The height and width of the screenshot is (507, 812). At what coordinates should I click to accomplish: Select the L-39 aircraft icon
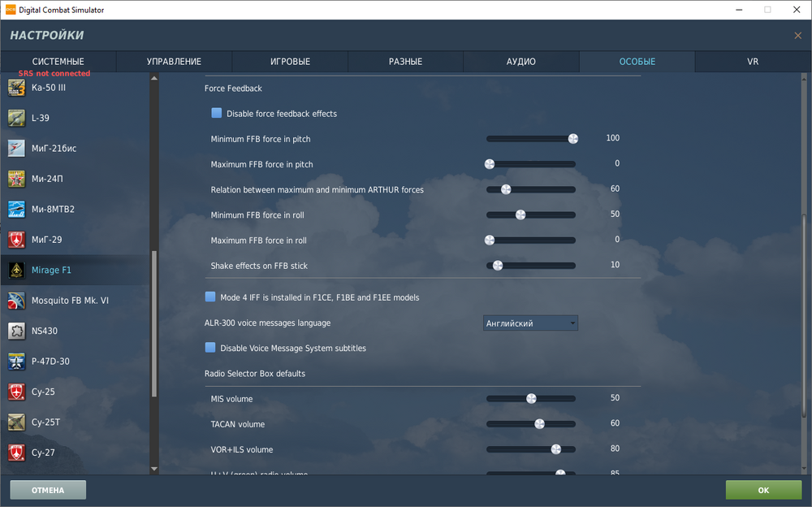point(16,118)
